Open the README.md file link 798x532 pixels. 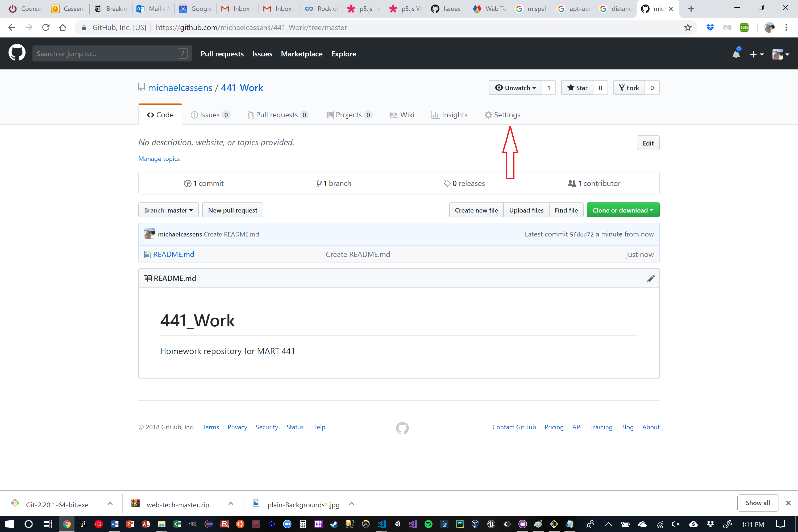[x=174, y=254]
